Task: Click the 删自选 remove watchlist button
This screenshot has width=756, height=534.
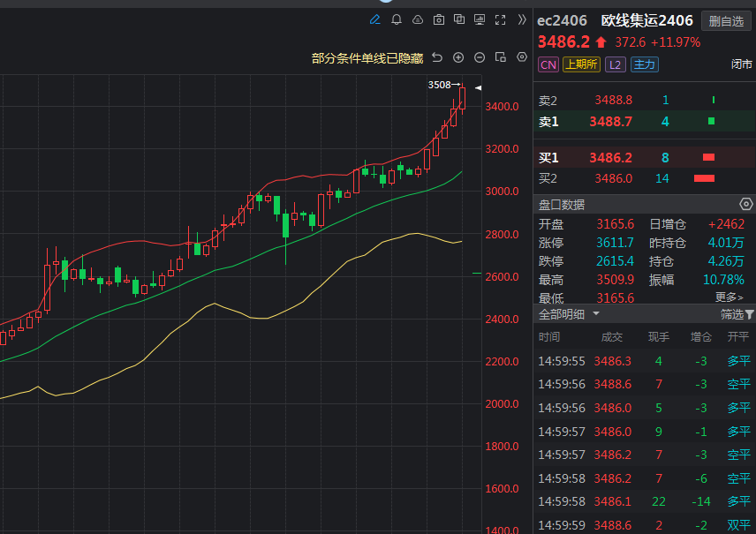Action: click(724, 21)
